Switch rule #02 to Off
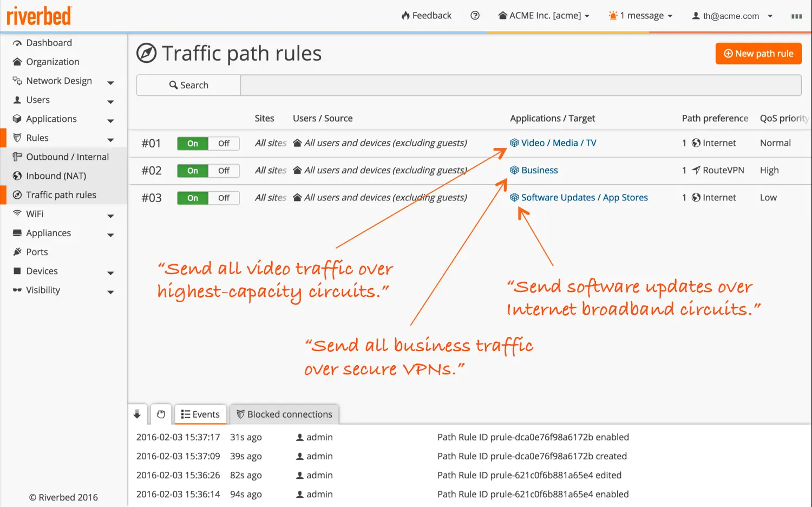812x507 pixels. coord(224,171)
